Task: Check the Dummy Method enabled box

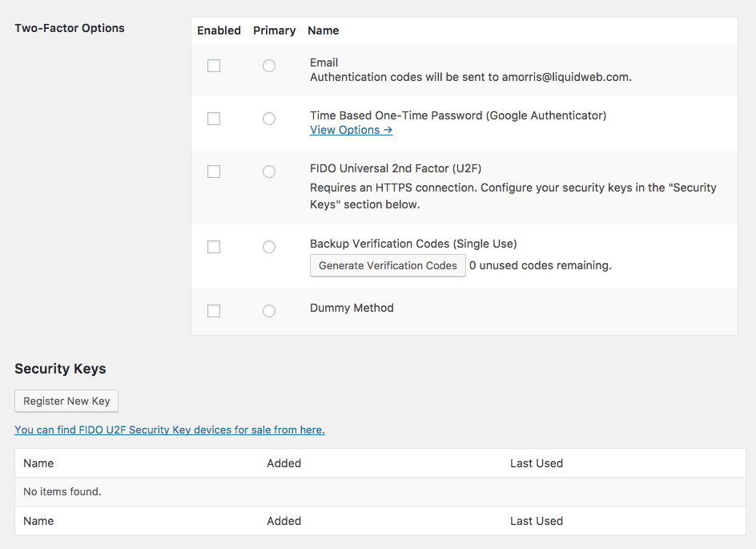Action: pyautogui.click(x=214, y=311)
